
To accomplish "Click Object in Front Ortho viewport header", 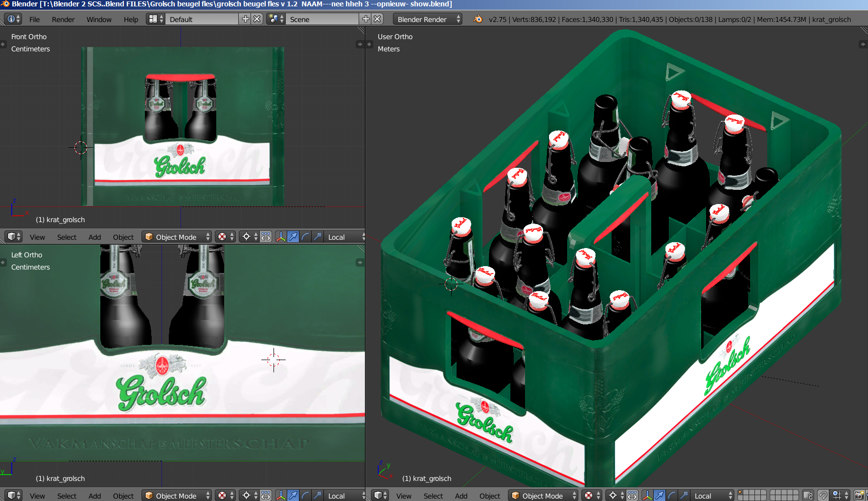I will 123,237.
